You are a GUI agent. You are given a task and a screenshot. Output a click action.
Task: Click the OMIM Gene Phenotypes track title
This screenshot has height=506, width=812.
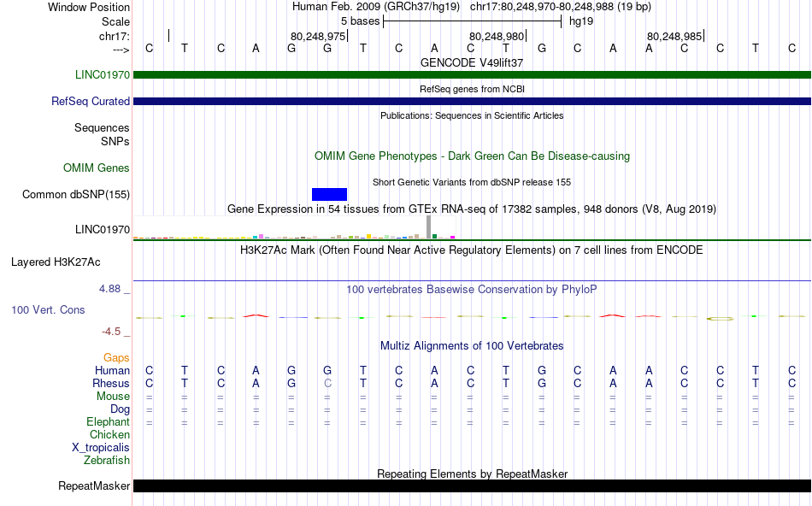coord(472,156)
